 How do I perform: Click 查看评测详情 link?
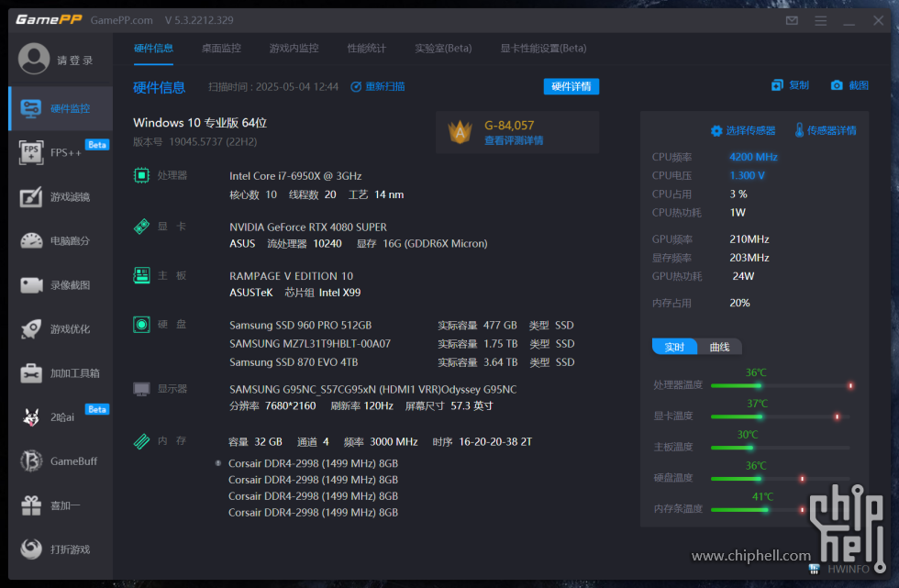pyautogui.click(x=514, y=140)
